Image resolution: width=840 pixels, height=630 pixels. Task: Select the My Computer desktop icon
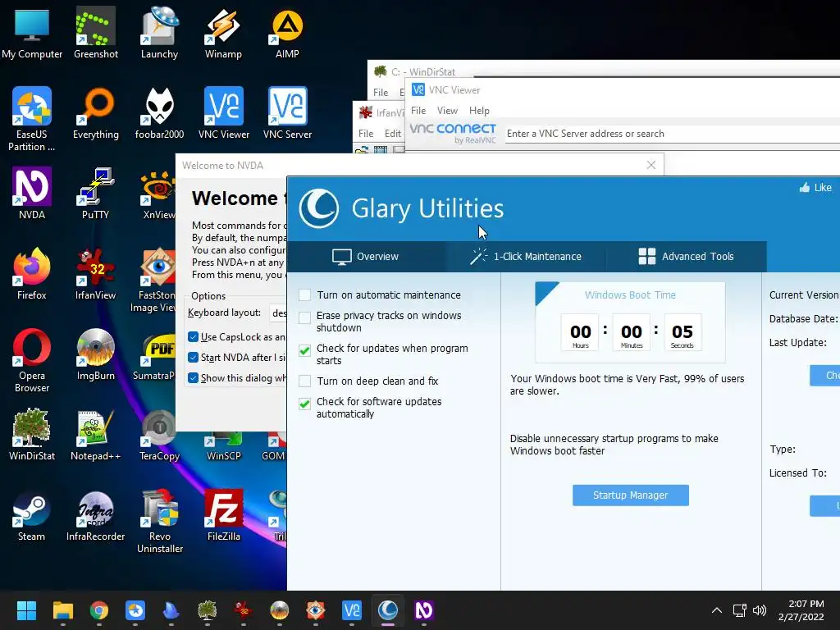click(32, 32)
